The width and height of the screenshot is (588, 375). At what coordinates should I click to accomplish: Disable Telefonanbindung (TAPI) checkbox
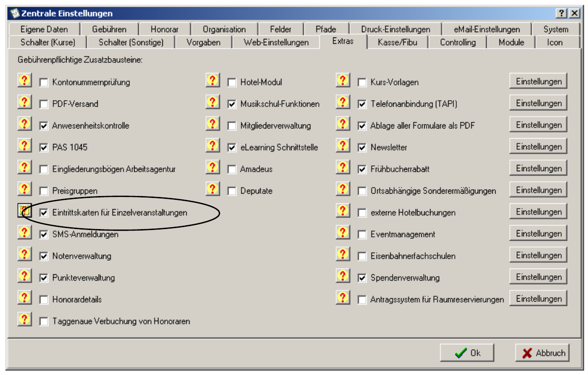pos(362,104)
